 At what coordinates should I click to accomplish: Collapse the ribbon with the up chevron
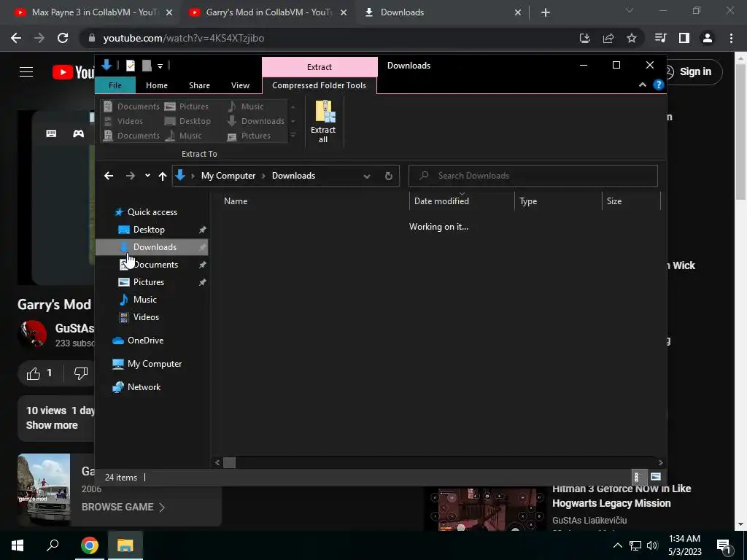(x=643, y=85)
